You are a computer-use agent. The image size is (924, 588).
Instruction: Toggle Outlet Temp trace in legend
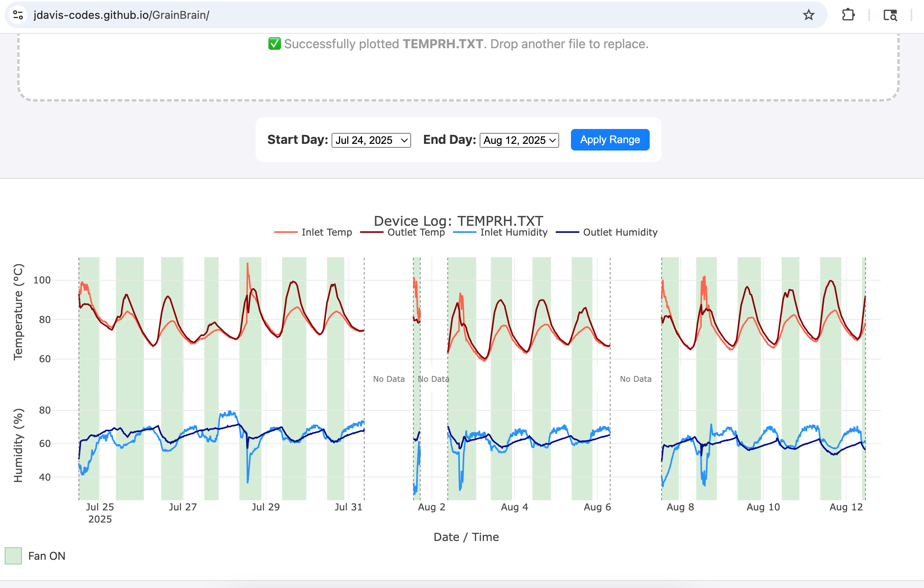416,232
